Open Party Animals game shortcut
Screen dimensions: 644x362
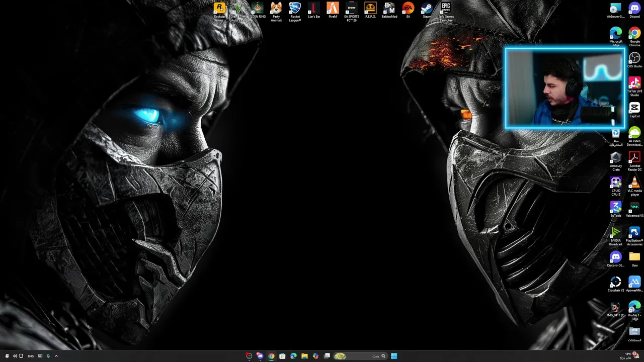point(276,12)
